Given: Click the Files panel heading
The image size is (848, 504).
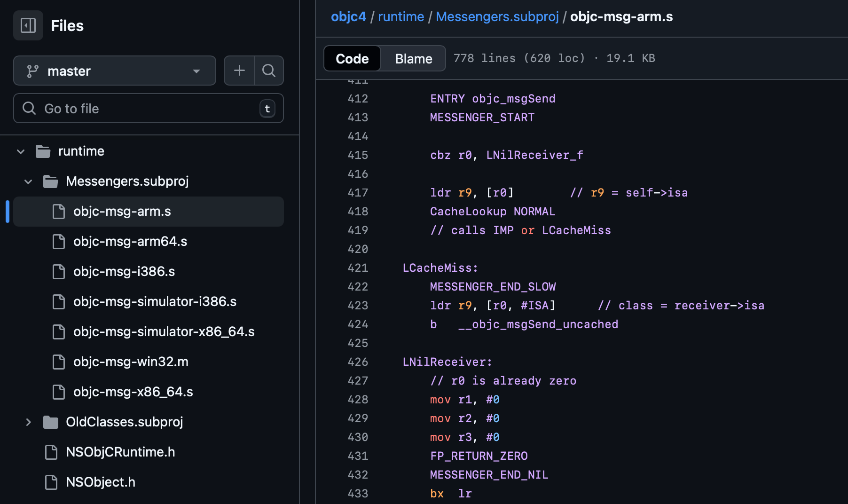Looking at the screenshot, I should click(67, 26).
